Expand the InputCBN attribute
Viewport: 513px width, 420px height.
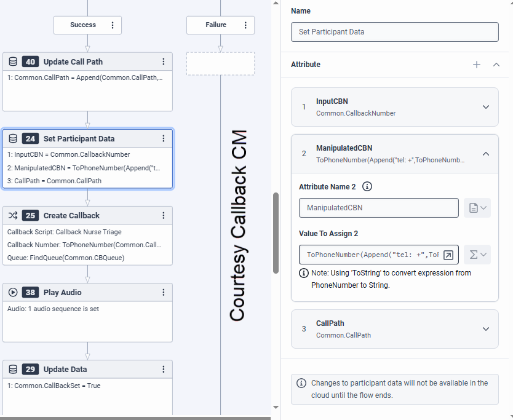(x=486, y=107)
